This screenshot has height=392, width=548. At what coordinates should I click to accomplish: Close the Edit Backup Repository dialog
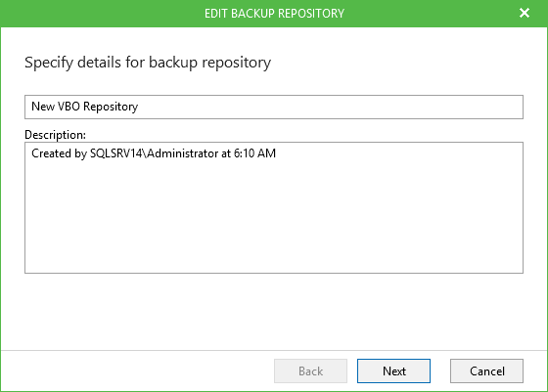pyautogui.click(x=525, y=13)
